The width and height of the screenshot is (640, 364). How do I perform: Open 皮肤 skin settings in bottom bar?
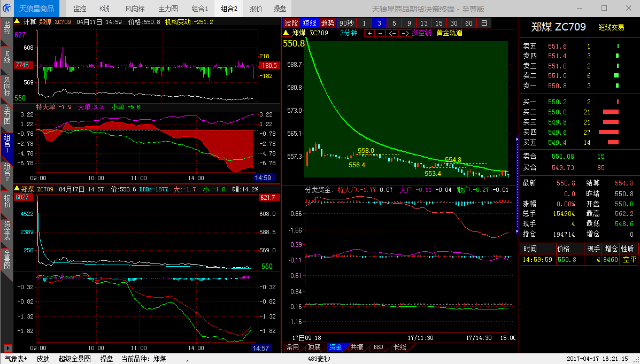click(43, 359)
